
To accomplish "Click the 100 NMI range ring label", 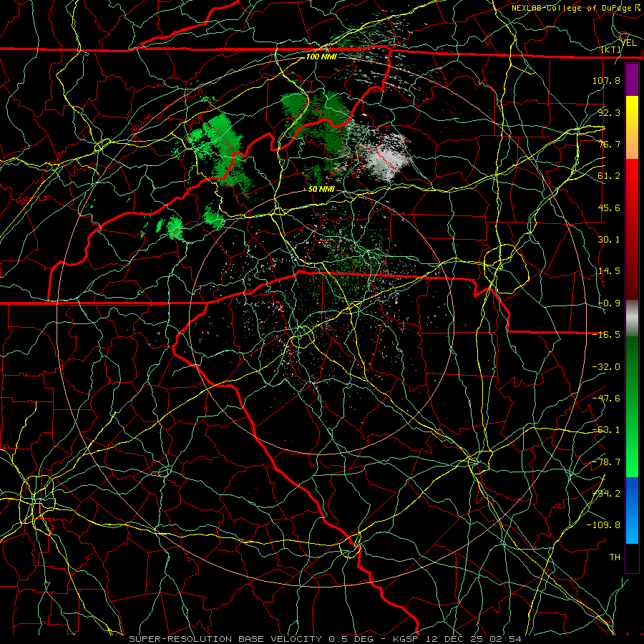I will click(321, 57).
